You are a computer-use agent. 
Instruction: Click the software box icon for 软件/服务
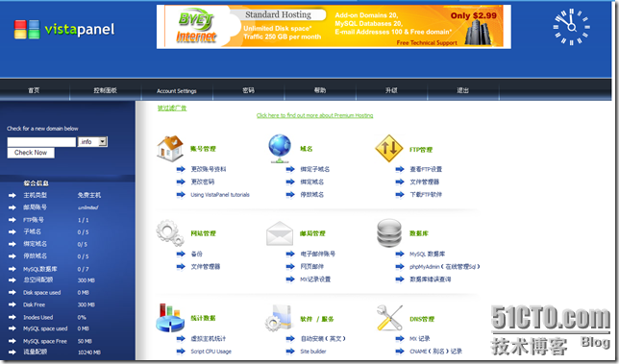click(x=279, y=318)
